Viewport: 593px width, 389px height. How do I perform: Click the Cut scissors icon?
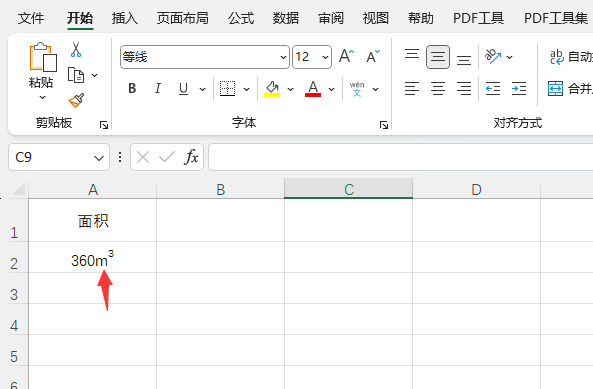coord(76,50)
